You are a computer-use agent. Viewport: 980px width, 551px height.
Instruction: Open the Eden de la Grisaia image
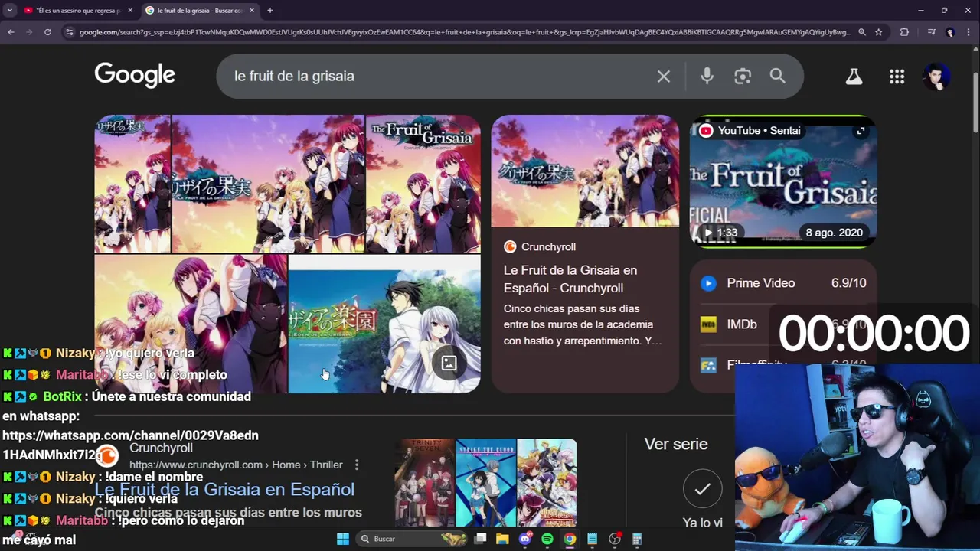[384, 324]
